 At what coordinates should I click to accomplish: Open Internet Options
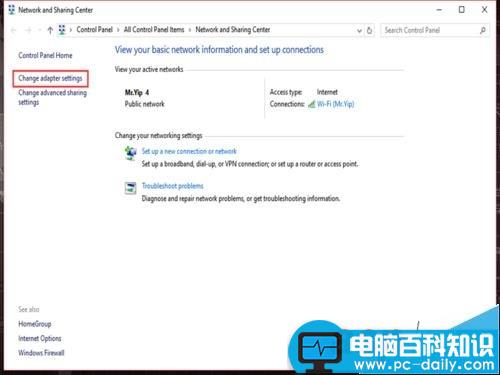(40, 338)
